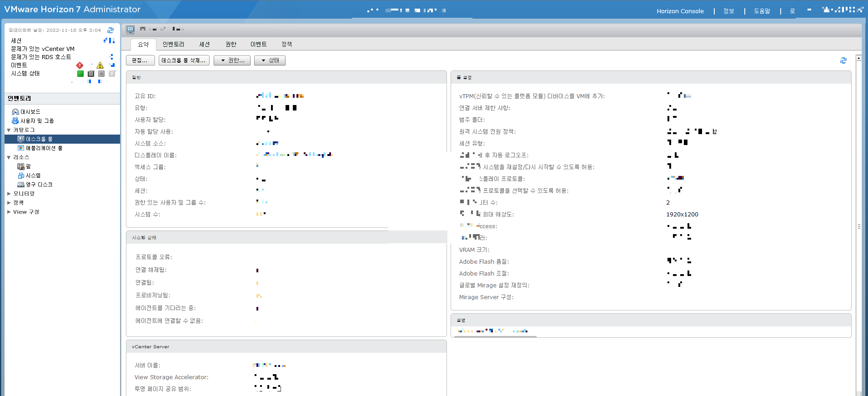The image size is (868, 396).
Task: Select the 데스크톱 풀 monitor icon in tree
Action: point(21,139)
